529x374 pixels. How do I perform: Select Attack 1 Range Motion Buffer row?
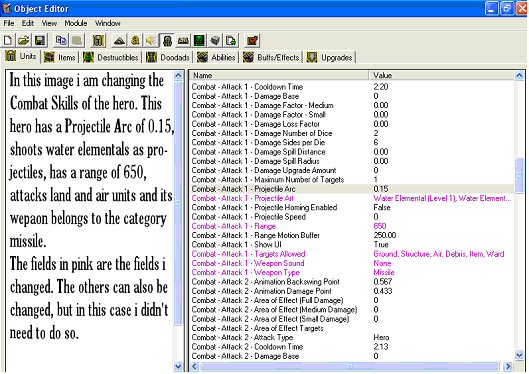click(x=352, y=235)
